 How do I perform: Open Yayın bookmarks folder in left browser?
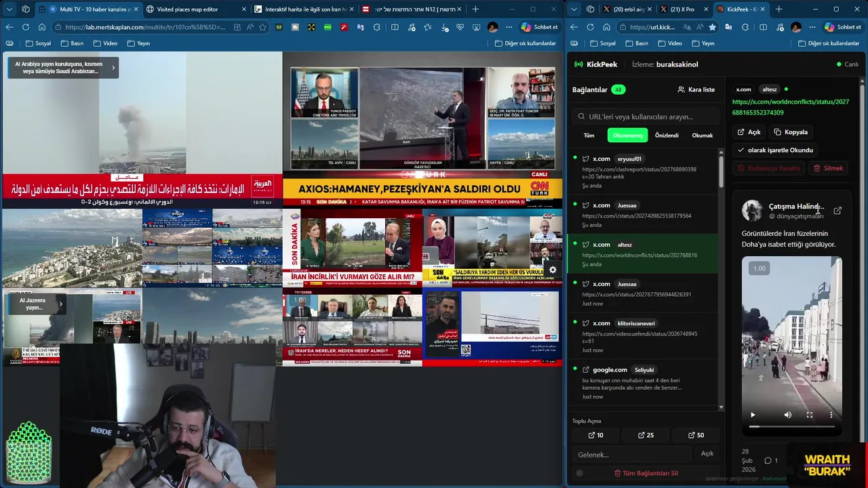[x=138, y=43]
